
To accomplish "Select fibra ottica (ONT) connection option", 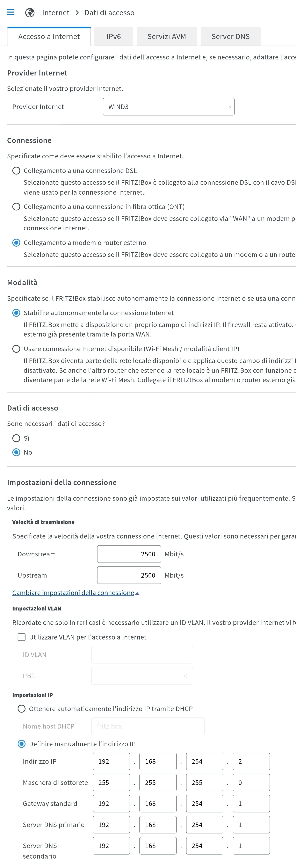I will click(x=16, y=207).
